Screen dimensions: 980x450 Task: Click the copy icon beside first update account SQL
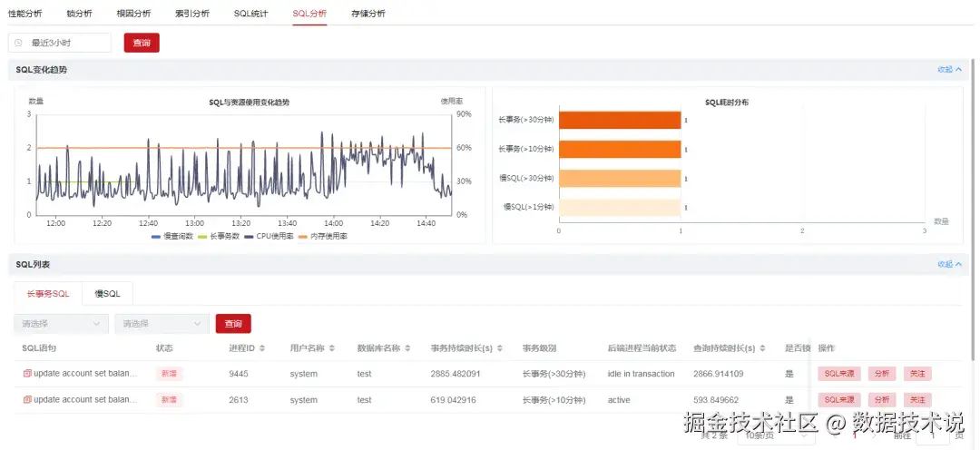point(27,374)
